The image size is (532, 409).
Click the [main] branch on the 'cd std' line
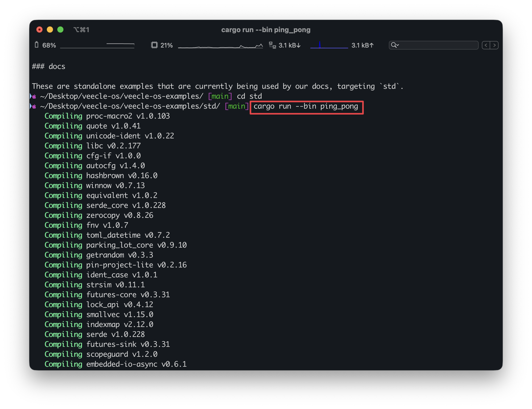(x=220, y=96)
